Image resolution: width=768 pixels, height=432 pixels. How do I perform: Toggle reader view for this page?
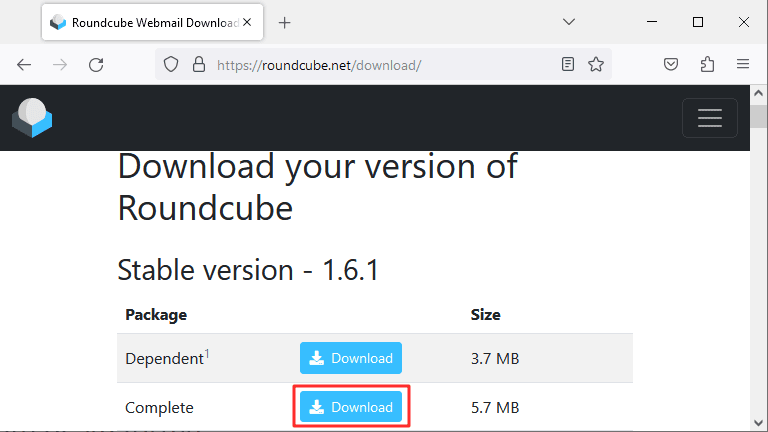tap(568, 64)
